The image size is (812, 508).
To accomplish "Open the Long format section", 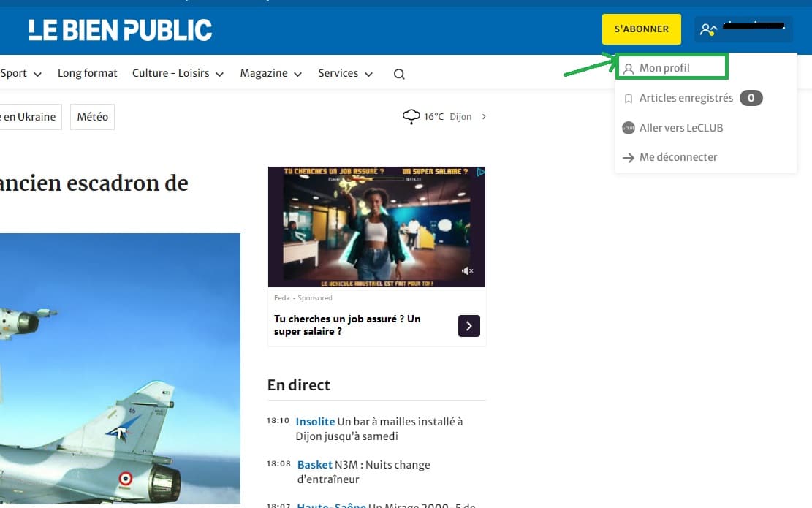I will tap(88, 73).
